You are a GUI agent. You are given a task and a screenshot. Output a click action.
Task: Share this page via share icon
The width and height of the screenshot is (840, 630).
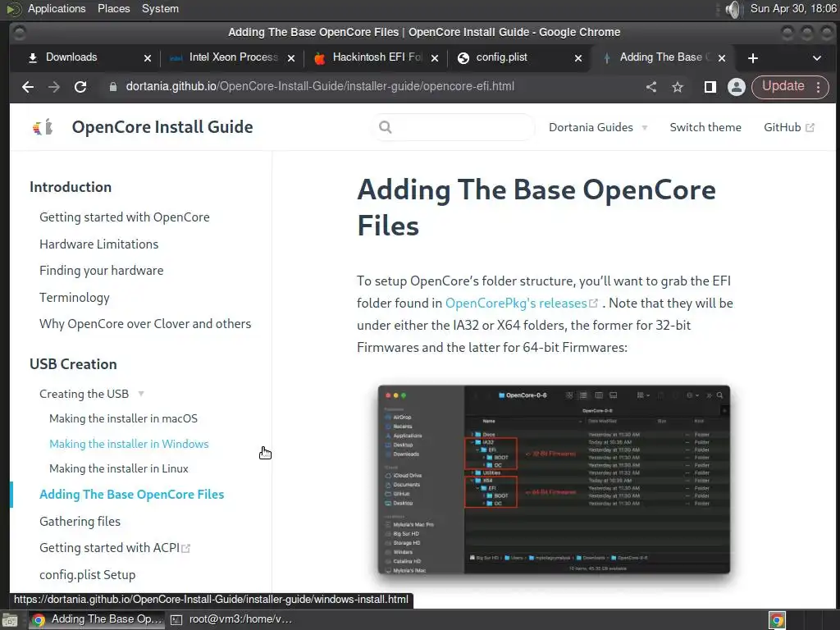click(x=651, y=87)
